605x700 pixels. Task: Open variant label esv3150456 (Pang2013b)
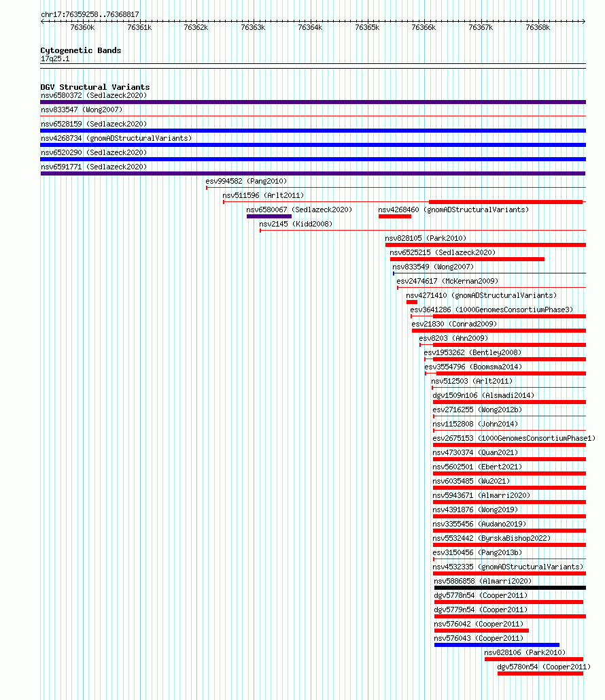point(477,552)
